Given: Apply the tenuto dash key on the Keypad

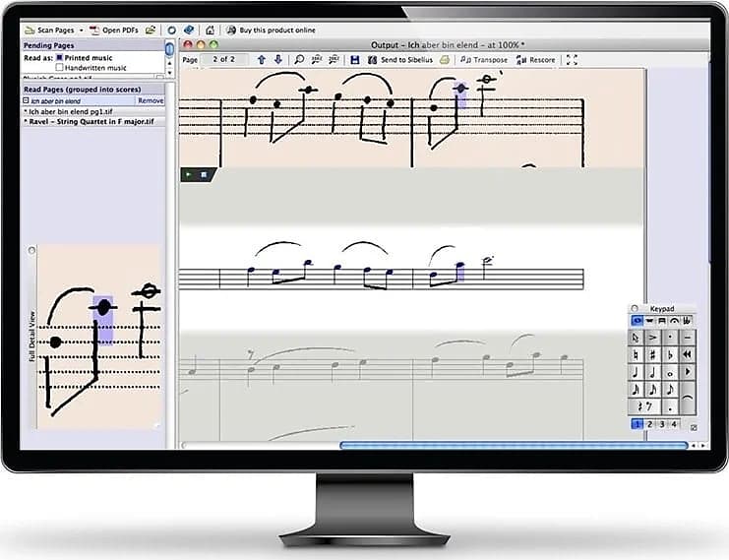Looking at the screenshot, I should point(688,338).
